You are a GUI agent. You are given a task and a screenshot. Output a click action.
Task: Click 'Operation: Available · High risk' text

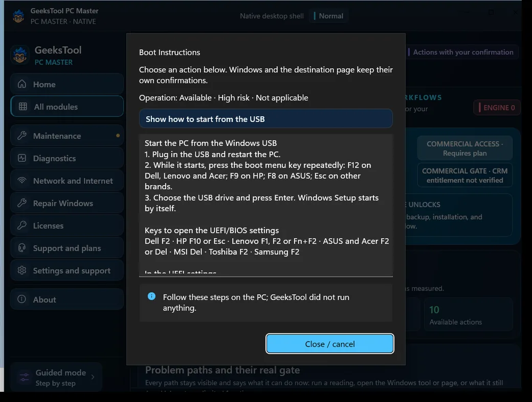click(224, 98)
